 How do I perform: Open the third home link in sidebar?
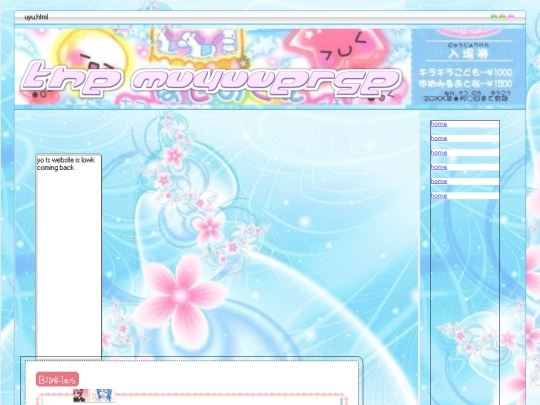[439, 153]
